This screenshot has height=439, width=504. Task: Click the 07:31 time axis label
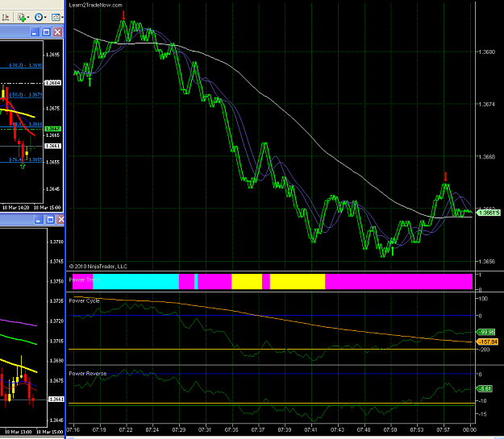point(205,429)
